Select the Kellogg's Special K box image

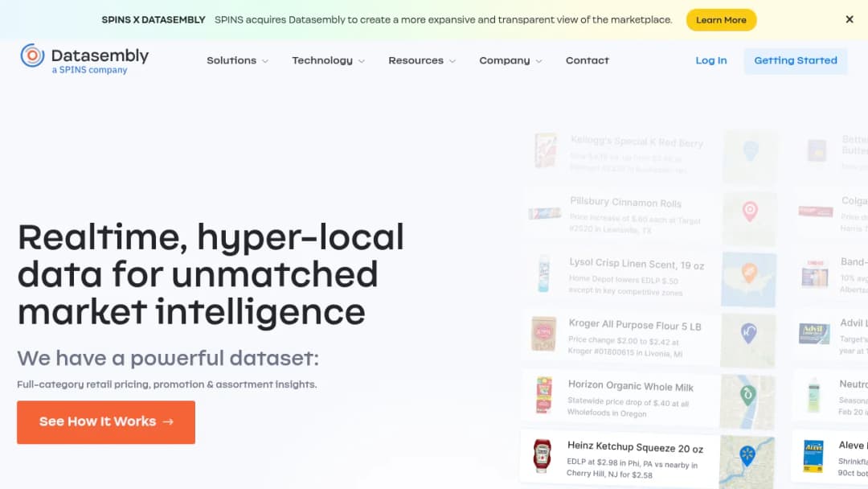545,150
